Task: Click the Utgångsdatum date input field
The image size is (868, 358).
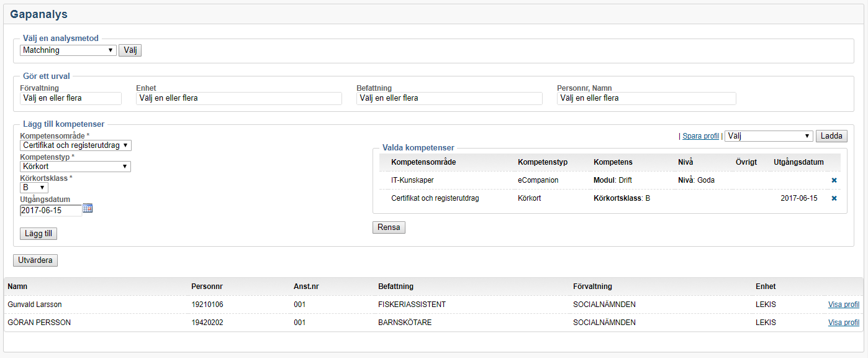Action: click(50, 210)
